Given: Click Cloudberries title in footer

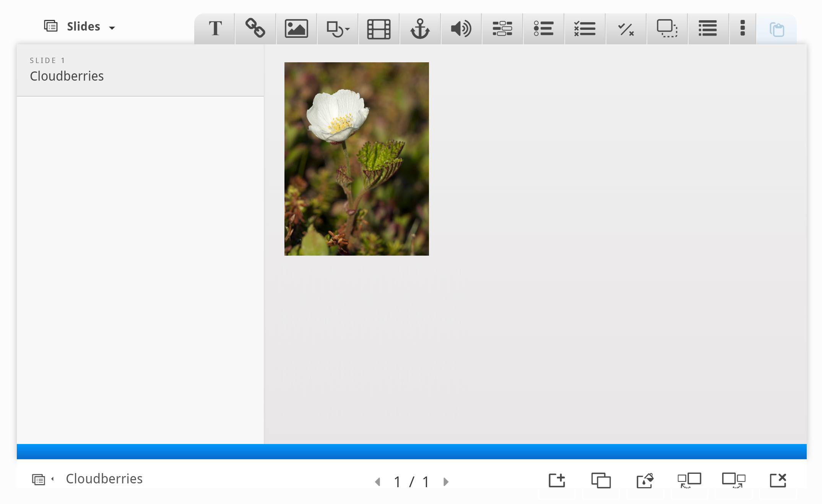Looking at the screenshot, I should click(x=104, y=479).
